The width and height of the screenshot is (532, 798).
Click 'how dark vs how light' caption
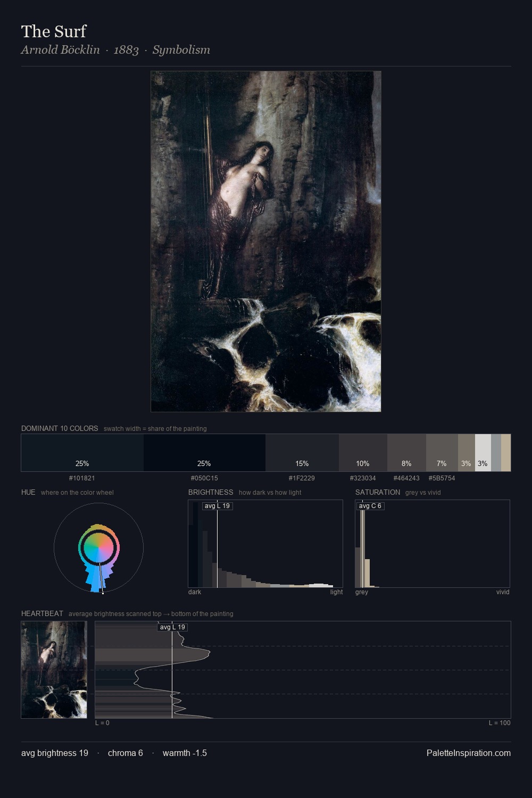[x=270, y=493]
